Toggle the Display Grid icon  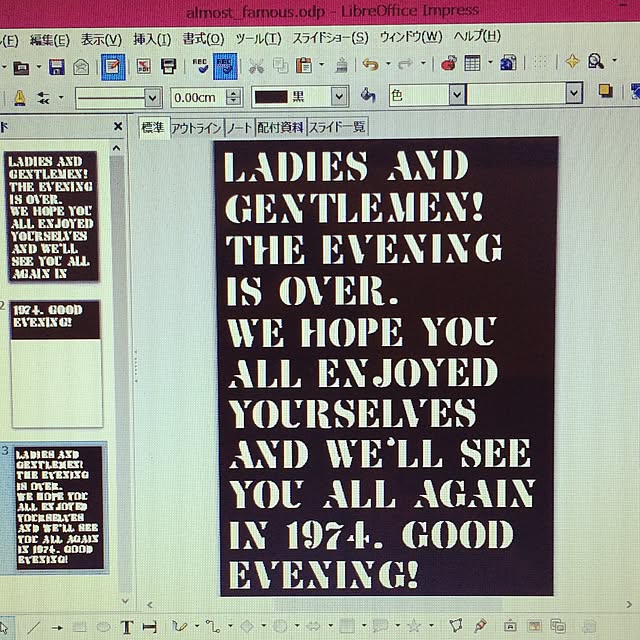[540, 62]
